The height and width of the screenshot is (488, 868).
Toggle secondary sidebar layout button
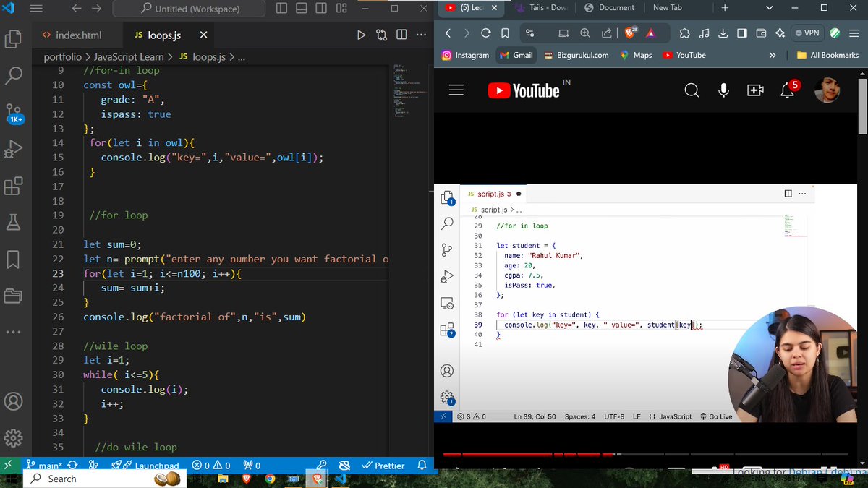321,9
